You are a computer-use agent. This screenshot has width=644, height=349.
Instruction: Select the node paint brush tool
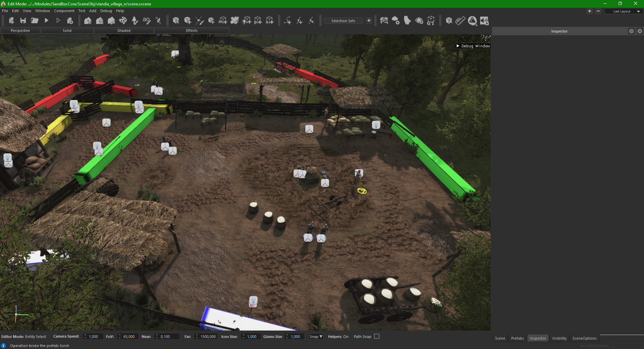click(200, 21)
